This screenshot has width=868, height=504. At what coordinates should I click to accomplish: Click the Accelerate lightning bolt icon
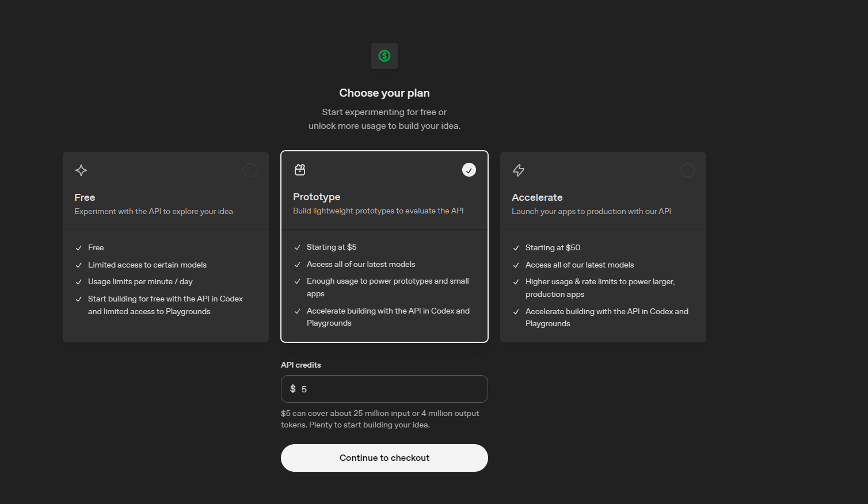[519, 170]
